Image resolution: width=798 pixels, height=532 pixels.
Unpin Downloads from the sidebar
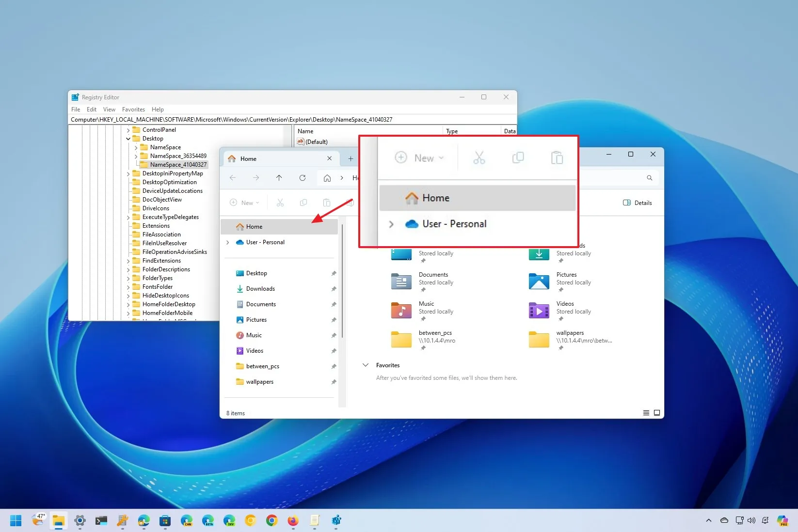point(334,289)
